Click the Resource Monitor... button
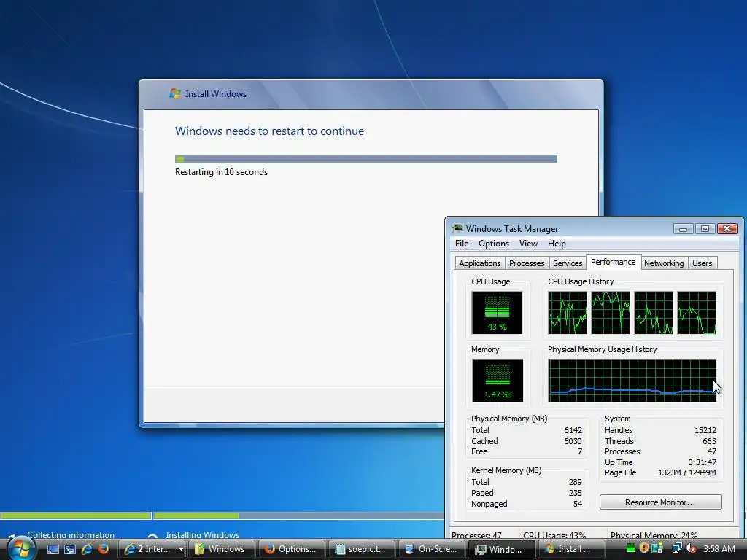This screenshot has width=747, height=560. click(660, 502)
